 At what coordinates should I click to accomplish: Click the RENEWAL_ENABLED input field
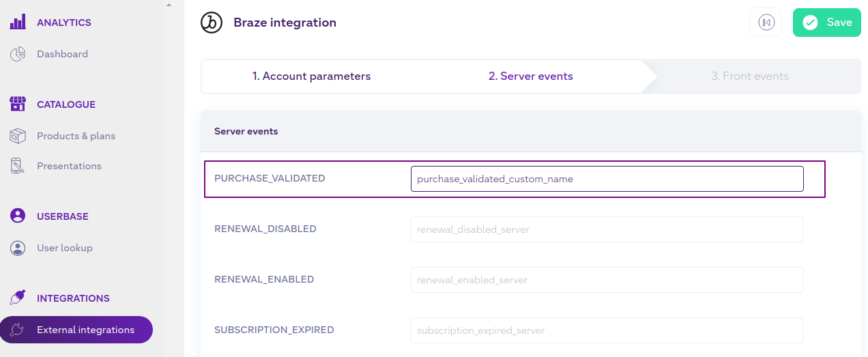coord(607,280)
